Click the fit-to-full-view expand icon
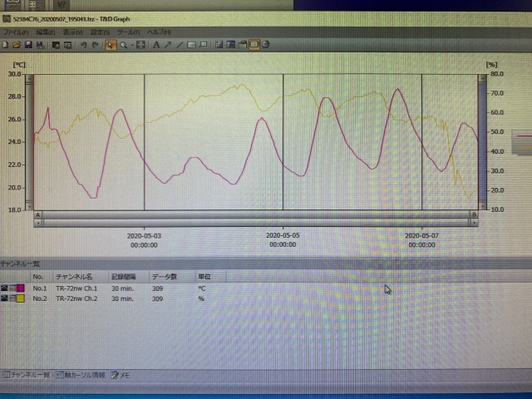The width and height of the screenshot is (532, 399). tap(140, 45)
